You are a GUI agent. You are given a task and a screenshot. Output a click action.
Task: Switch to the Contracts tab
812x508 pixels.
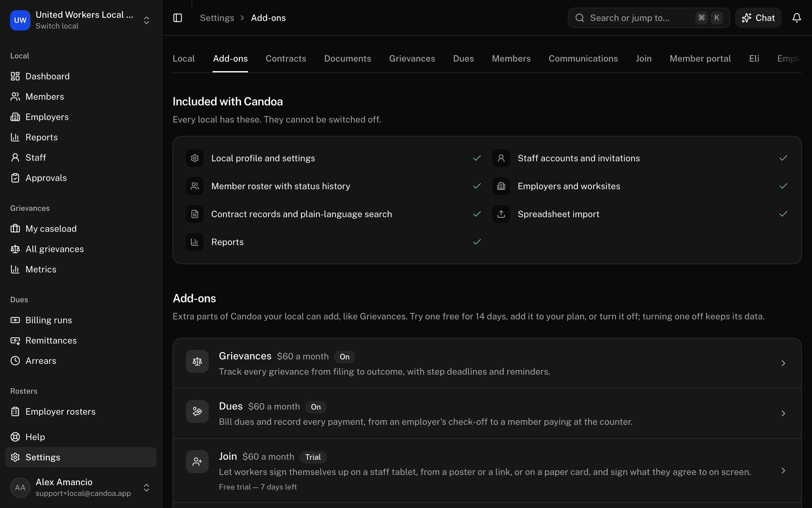(286, 58)
